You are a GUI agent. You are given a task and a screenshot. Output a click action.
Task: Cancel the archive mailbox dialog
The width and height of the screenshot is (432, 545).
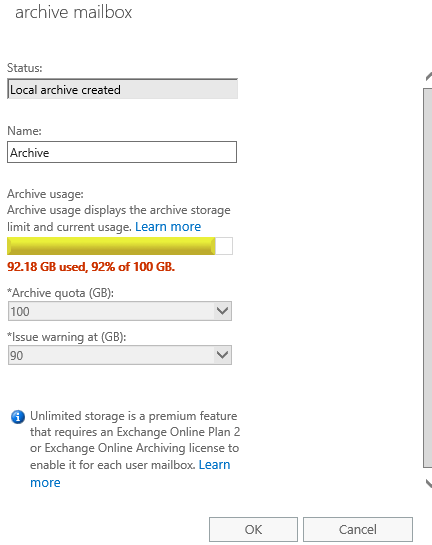(x=358, y=529)
